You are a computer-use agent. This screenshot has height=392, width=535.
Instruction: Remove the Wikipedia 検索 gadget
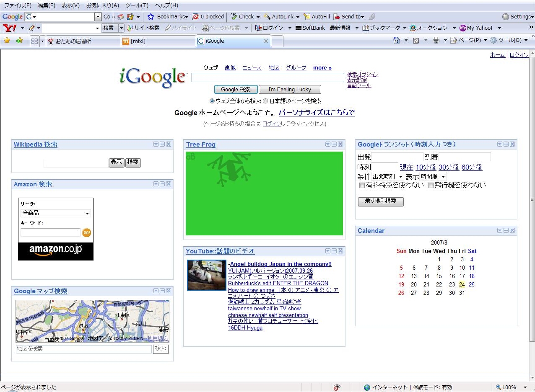pos(169,144)
